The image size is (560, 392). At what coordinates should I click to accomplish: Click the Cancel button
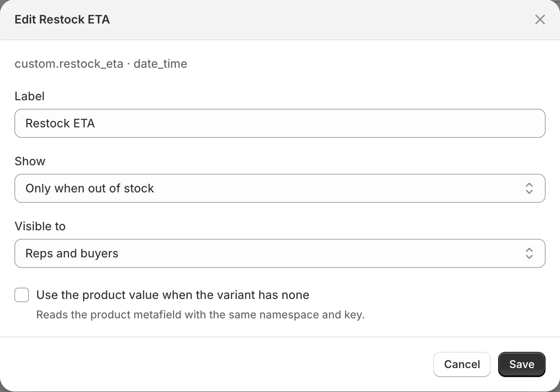click(462, 364)
